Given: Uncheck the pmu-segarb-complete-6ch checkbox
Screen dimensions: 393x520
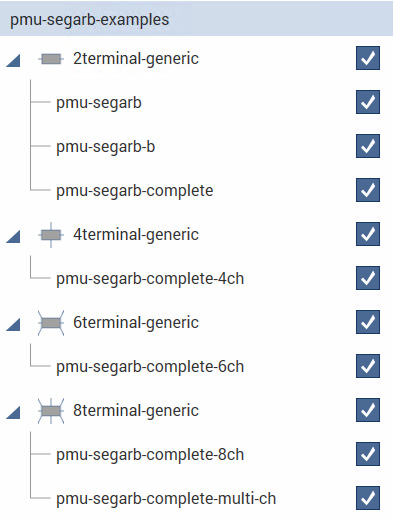Looking at the screenshot, I should [x=368, y=366].
